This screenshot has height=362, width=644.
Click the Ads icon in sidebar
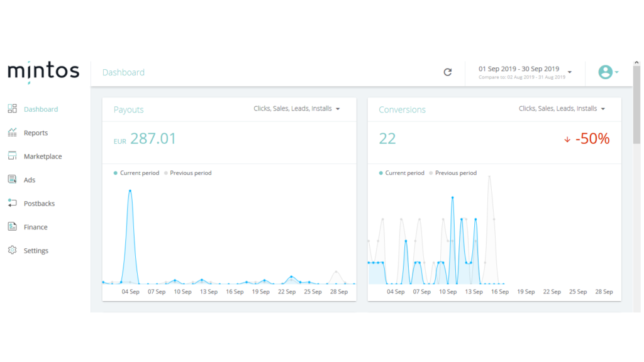13,179
